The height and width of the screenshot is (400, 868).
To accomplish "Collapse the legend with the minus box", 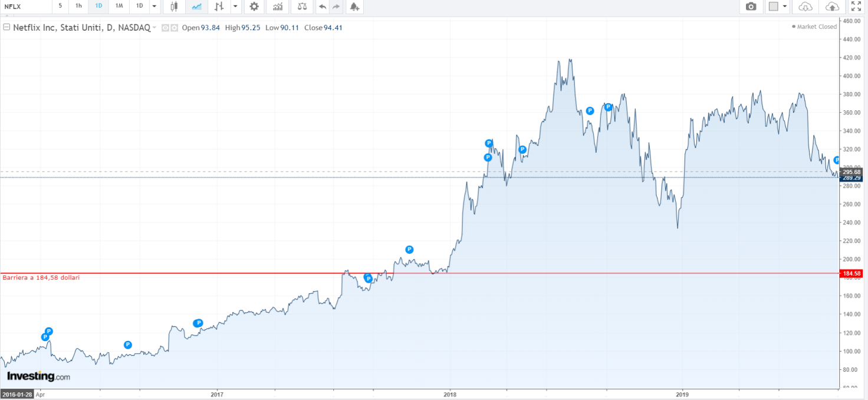I will click(x=6, y=27).
